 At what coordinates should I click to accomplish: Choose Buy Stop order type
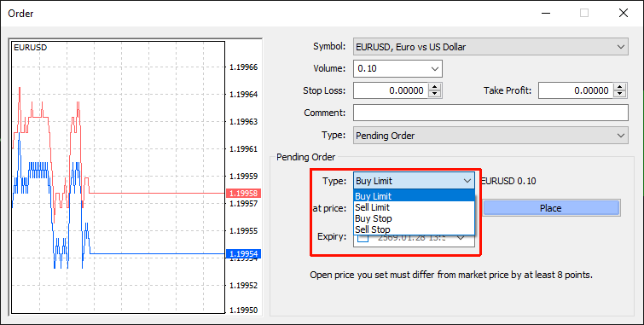point(414,218)
